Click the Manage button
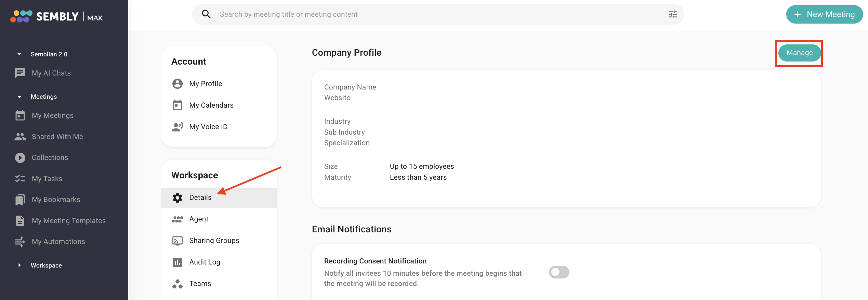868x300 pixels. 800,53
